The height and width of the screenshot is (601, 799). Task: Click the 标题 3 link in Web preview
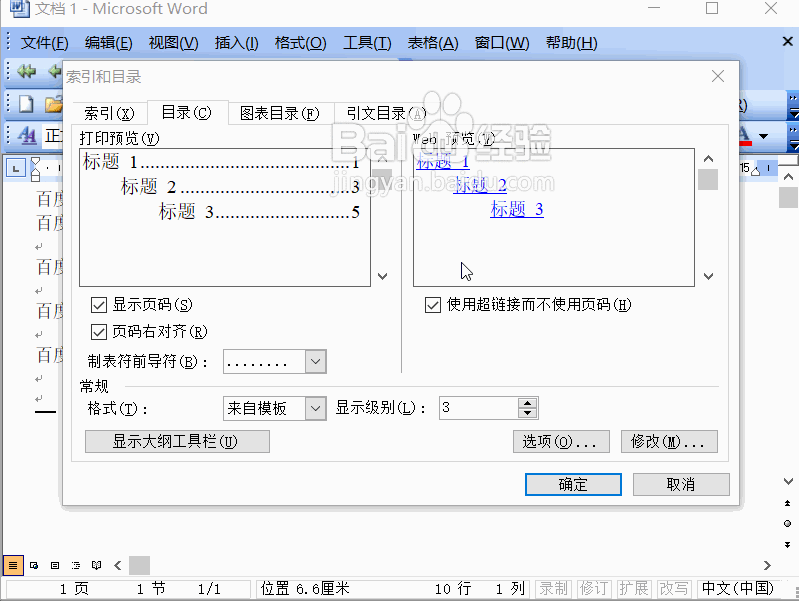tap(517, 210)
